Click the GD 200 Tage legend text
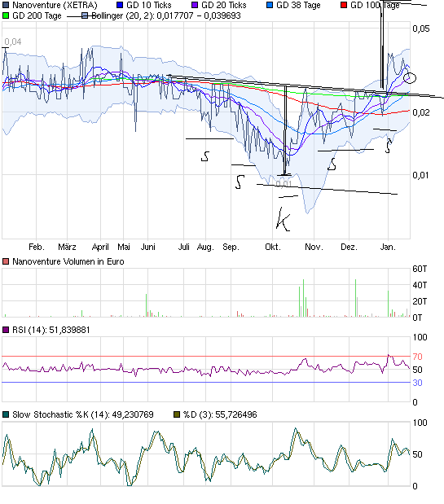The height and width of the screenshot is (504, 444). click(37, 15)
